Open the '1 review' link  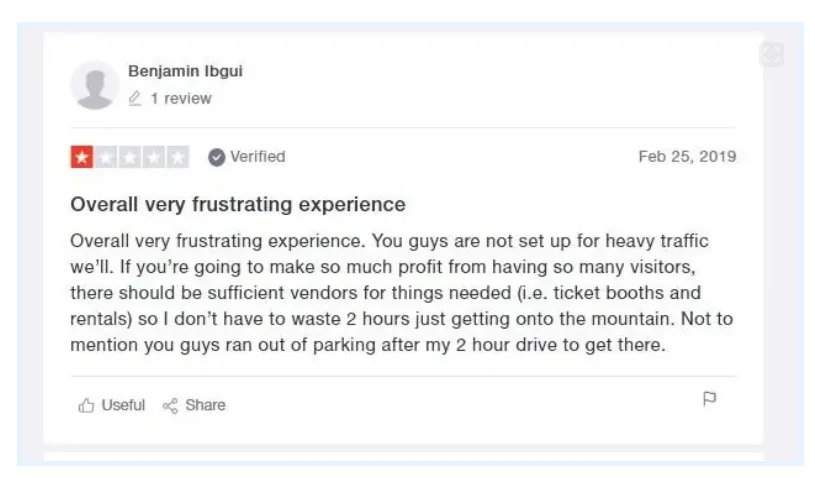(181, 99)
